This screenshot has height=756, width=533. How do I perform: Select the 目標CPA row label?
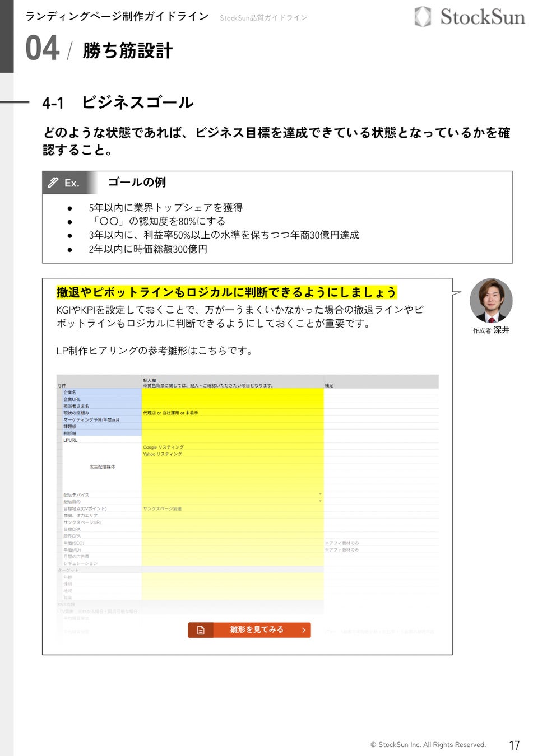click(72, 529)
